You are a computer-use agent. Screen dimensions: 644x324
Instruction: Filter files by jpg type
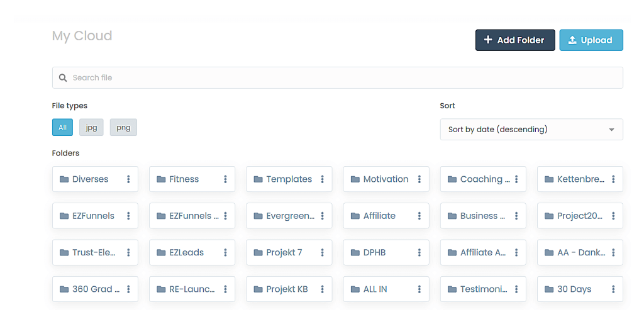(91, 127)
